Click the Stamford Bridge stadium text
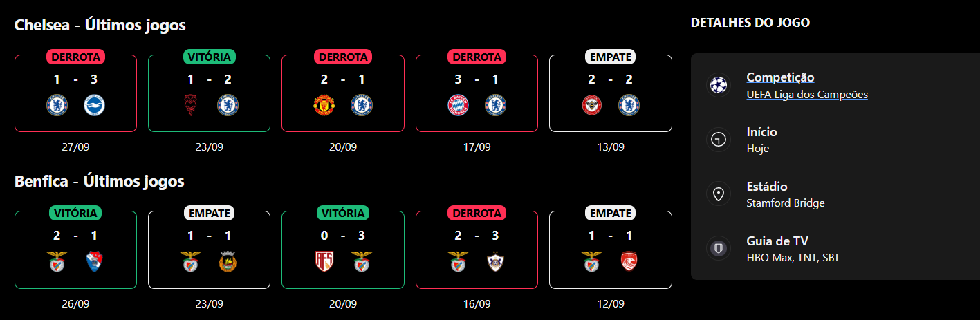The width and height of the screenshot is (980, 320). pyautogui.click(x=786, y=203)
